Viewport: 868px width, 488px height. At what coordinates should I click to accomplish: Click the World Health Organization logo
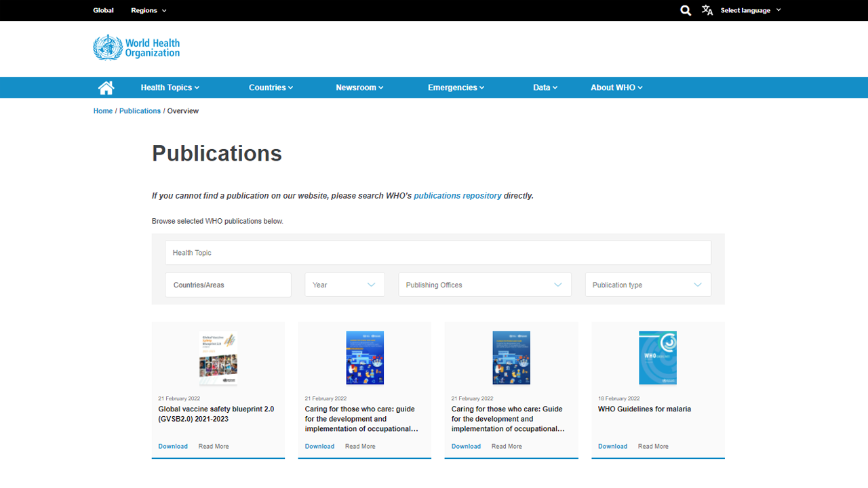[x=136, y=47]
